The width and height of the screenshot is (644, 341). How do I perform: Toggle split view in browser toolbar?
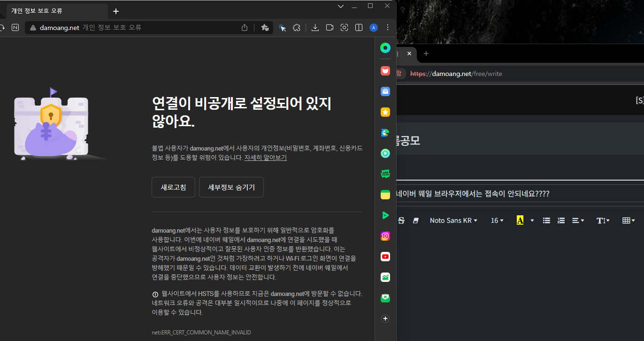tap(359, 28)
